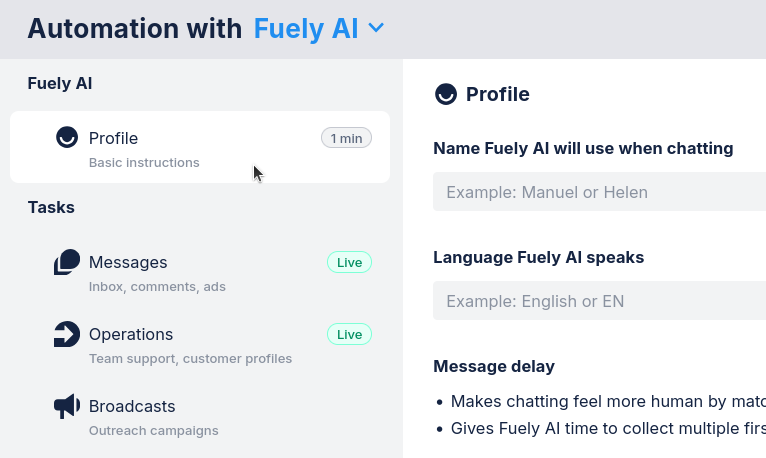The image size is (766, 458).
Task: Click the Fuely AI sidebar section label
Action: coord(60,84)
